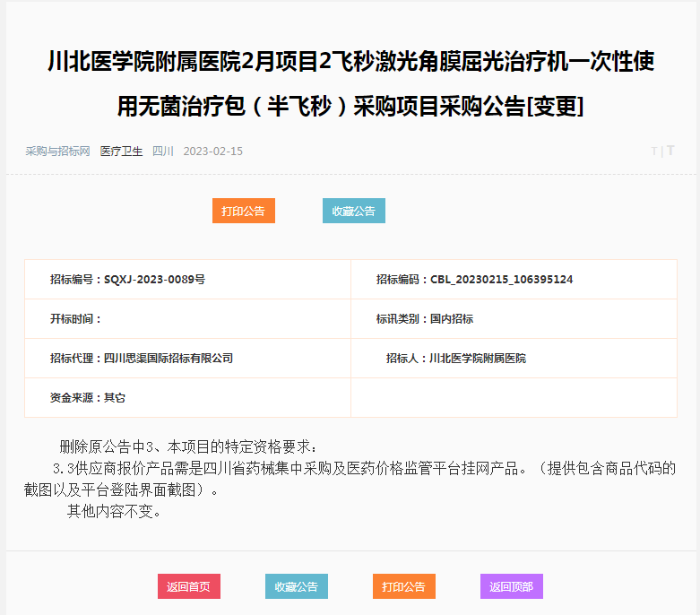Screen dimensions: 700x615
Task: Click bid number SQXJ-2023-0089号
Action: [154, 280]
